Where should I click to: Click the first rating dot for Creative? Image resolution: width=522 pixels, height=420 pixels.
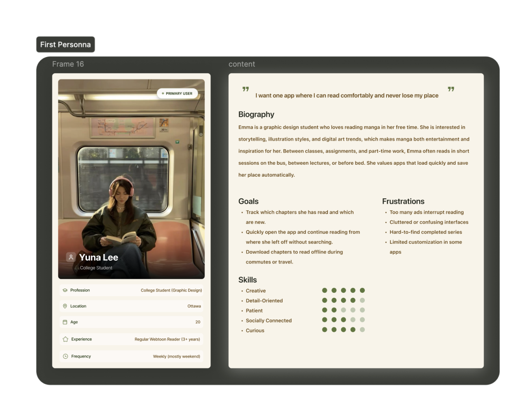pos(325,290)
